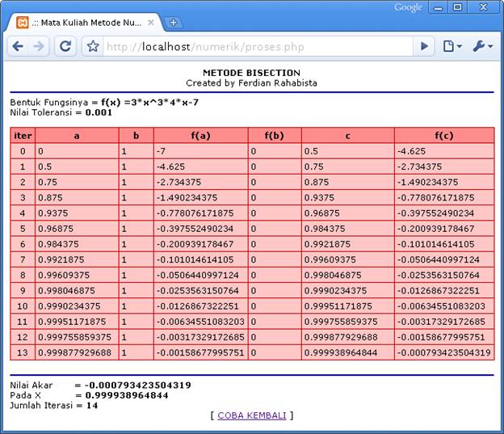Click iteration number 13 in iter column
Viewport: 504px width, 434px height.
click(x=23, y=352)
